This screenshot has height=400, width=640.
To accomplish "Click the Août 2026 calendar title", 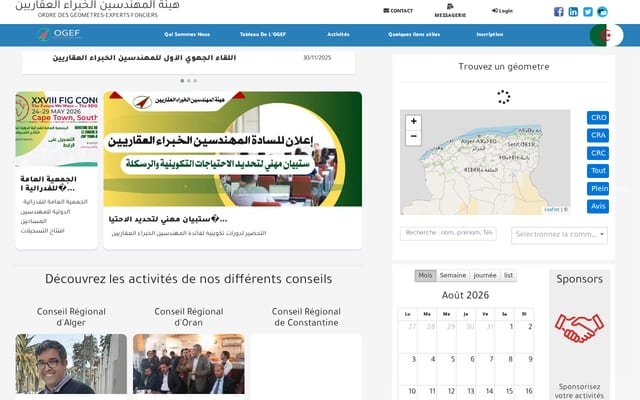I will (465, 295).
